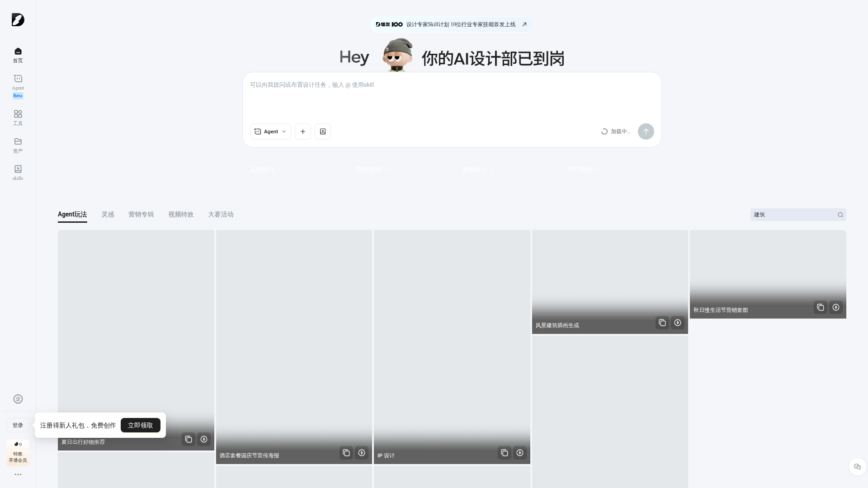Go to 首页 in the sidebar
This screenshot has height=488, width=868.
pyautogui.click(x=18, y=55)
